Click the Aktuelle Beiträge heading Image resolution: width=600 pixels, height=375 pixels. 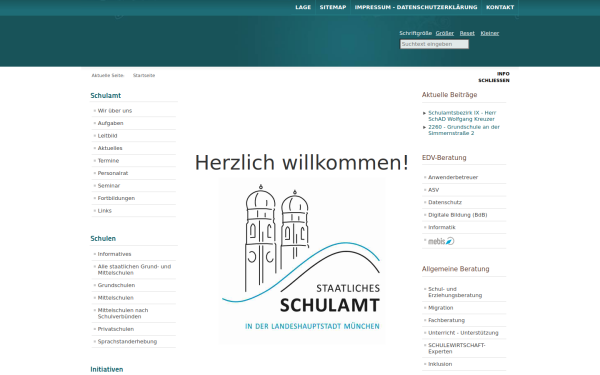(450, 95)
